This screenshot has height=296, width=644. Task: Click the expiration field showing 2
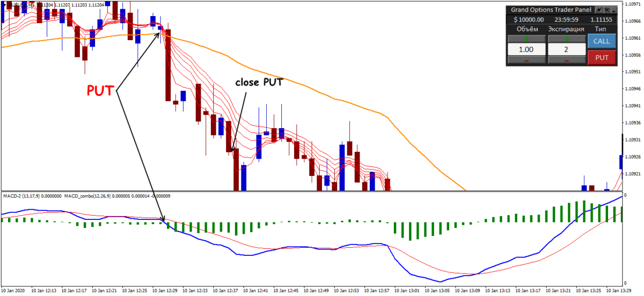point(566,49)
